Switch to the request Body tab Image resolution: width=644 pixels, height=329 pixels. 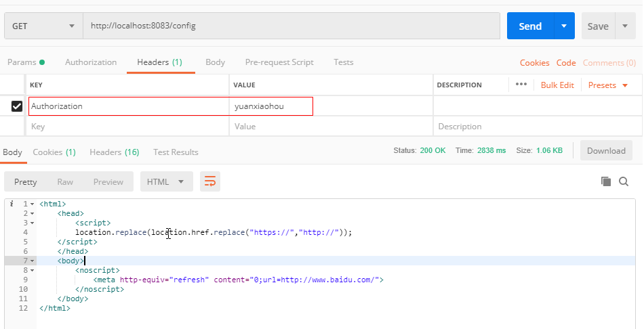[215, 62]
